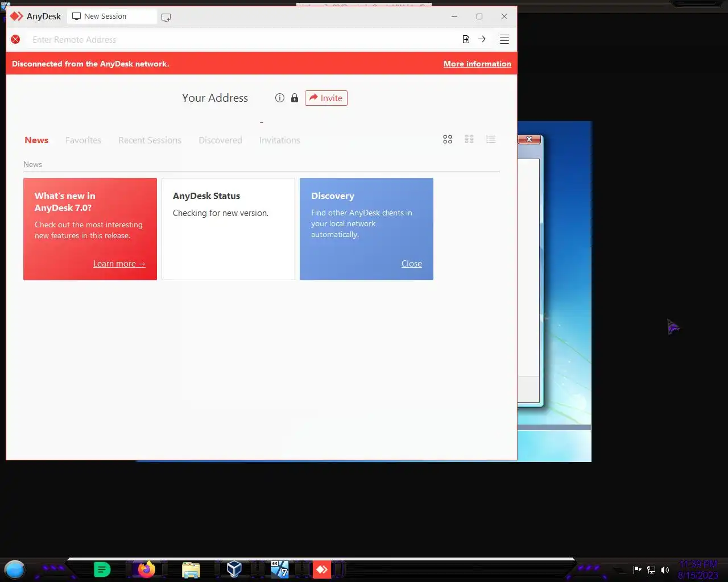Click the 'Your Address' label
728x582 pixels.
(x=215, y=98)
